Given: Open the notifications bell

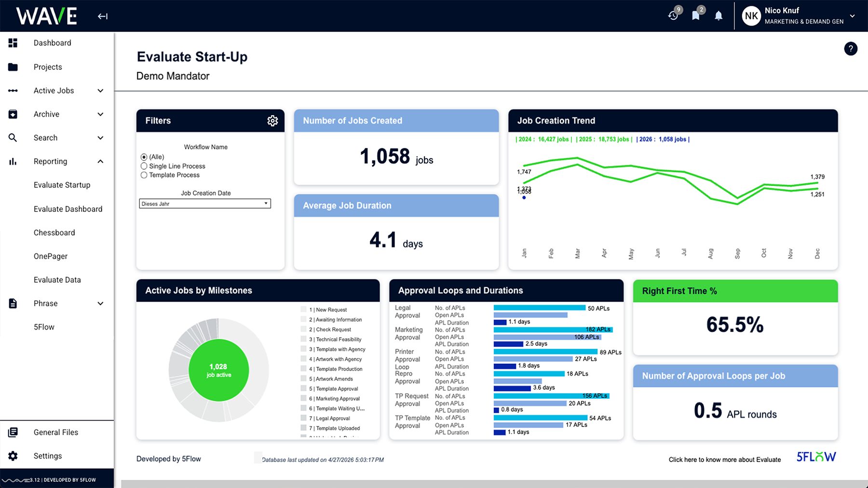Looking at the screenshot, I should coord(719,16).
